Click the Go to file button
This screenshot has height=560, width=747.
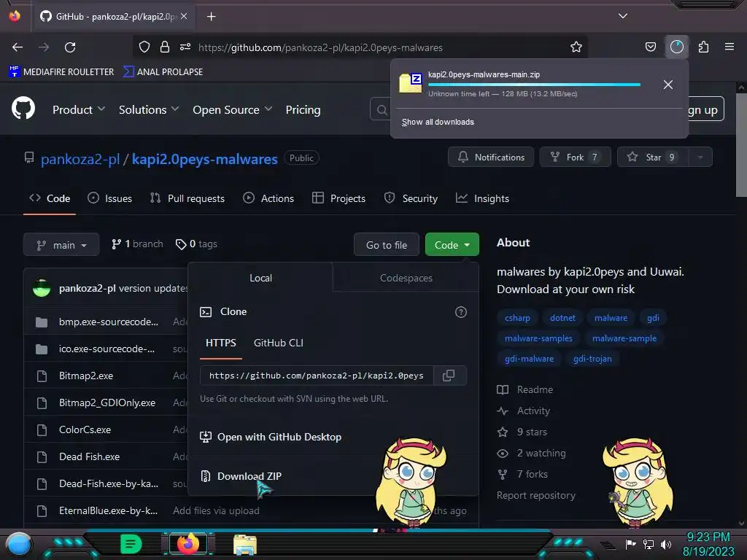click(387, 245)
